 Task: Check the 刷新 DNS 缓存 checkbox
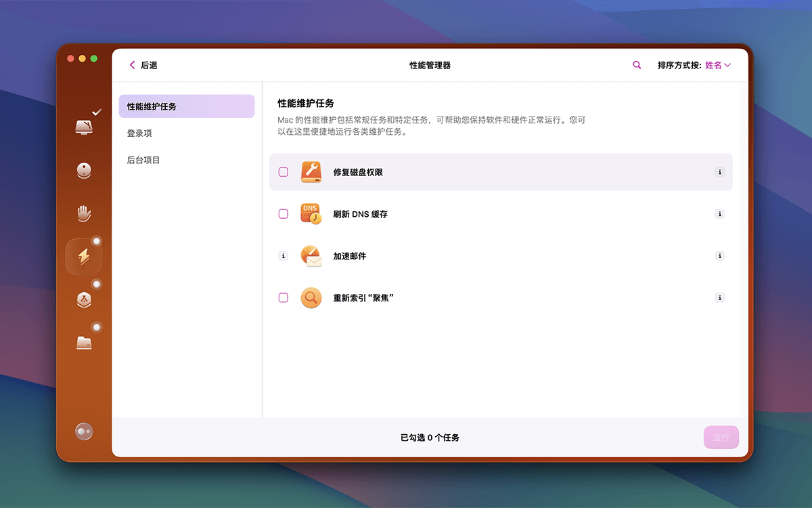click(x=284, y=214)
